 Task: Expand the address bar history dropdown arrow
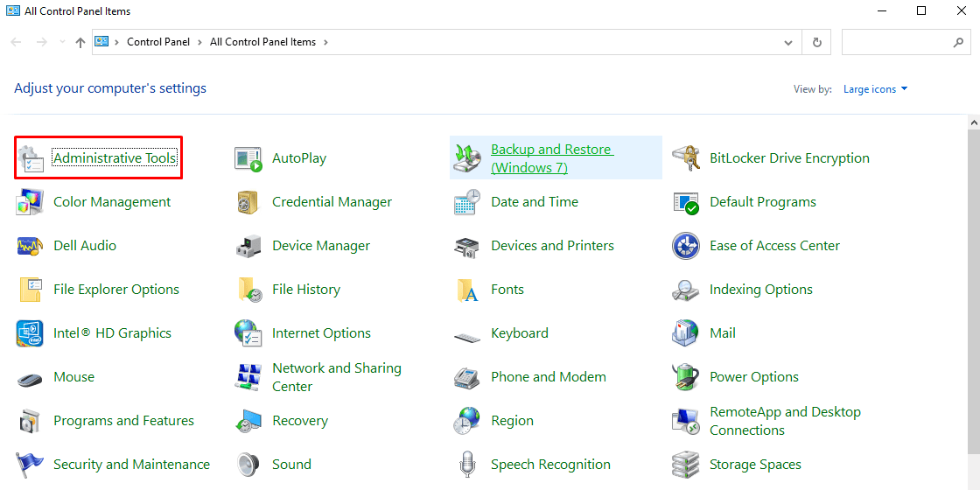(x=788, y=43)
